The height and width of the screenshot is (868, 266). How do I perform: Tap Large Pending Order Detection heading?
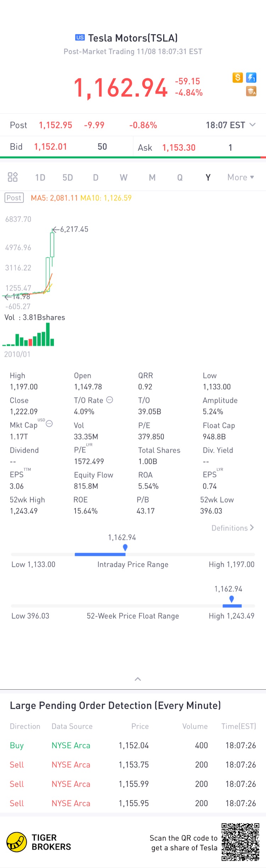pos(115,705)
